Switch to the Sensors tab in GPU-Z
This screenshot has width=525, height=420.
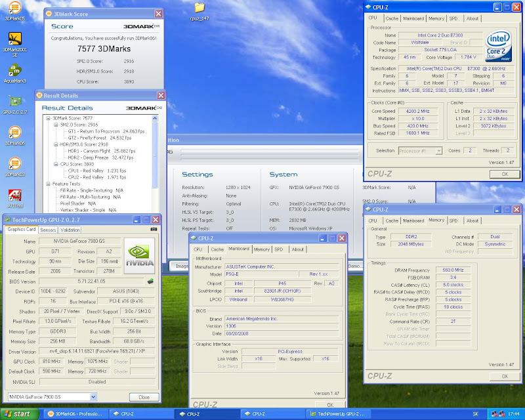[x=48, y=230]
